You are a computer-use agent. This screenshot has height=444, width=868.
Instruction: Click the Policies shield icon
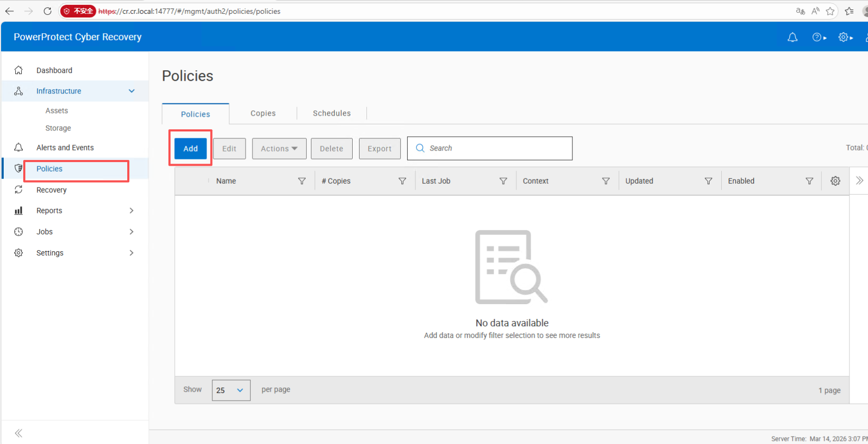tap(18, 168)
